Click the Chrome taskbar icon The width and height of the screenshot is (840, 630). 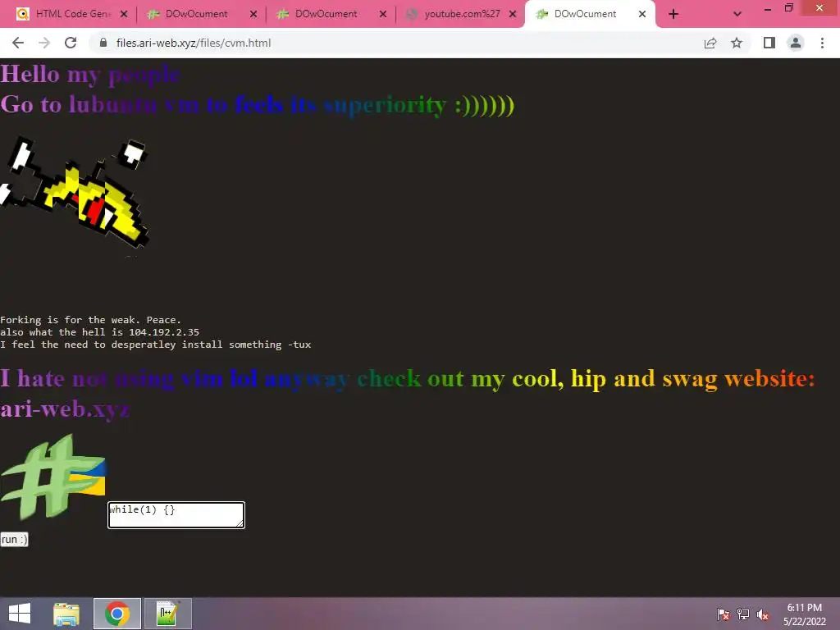[x=117, y=614]
